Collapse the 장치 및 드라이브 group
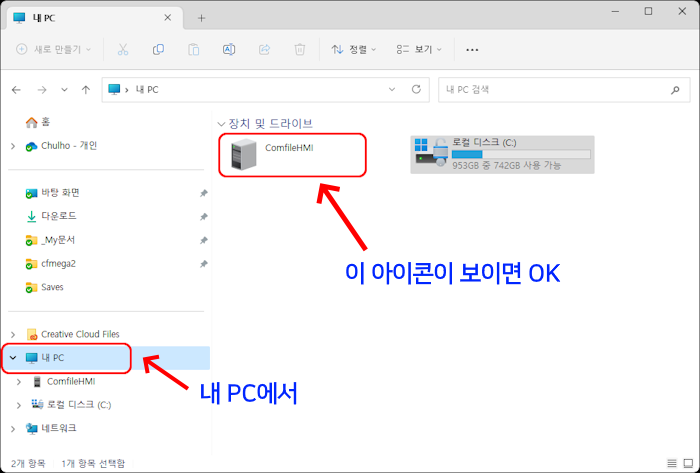 (221, 124)
